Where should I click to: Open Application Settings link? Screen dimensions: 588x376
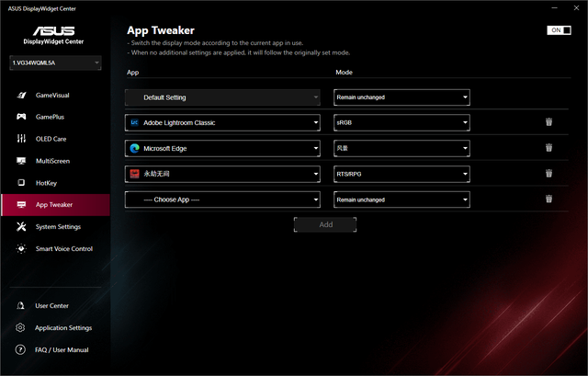pyautogui.click(x=63, y=328)
